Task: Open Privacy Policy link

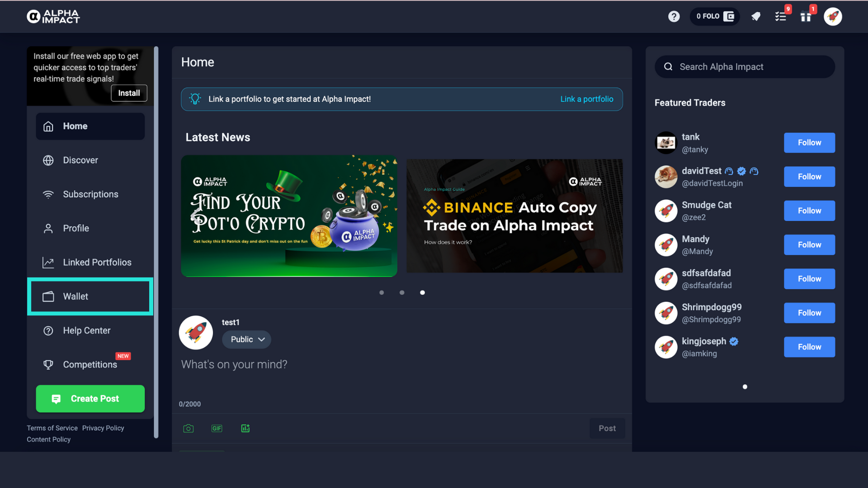Action: click(103, 428)
